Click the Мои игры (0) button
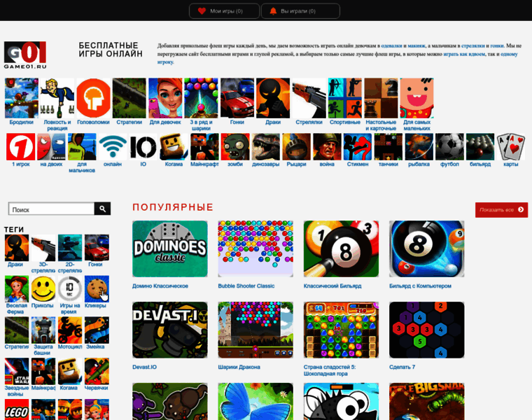This screenshot has width=532, height=420. (x=224, y=11)
